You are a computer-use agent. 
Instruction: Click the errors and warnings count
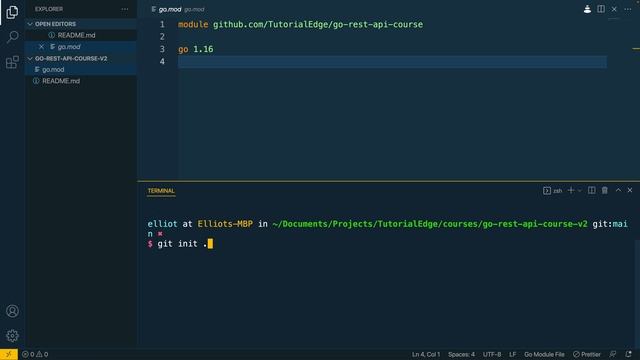tap(35, 354)
